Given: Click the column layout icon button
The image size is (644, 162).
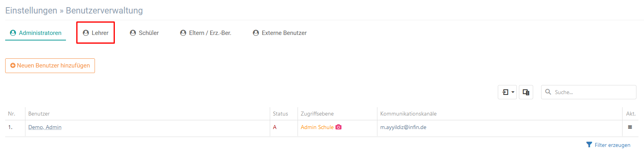Looking at the screenshot, I should pos(526,92).
